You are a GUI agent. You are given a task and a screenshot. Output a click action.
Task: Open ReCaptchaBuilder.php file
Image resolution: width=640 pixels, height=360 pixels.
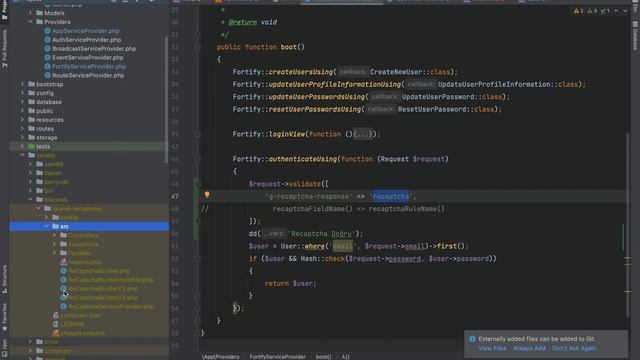(x=99, y=271)
